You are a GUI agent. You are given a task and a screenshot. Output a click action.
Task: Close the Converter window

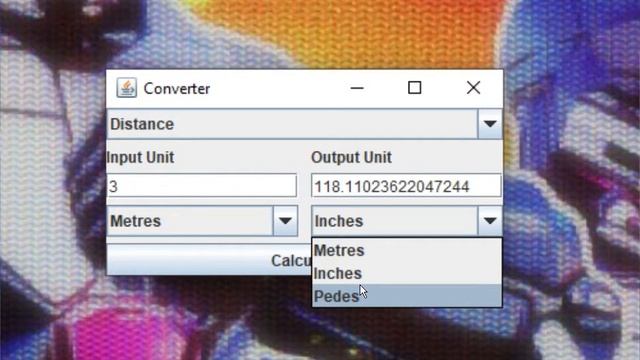(473, 88)
